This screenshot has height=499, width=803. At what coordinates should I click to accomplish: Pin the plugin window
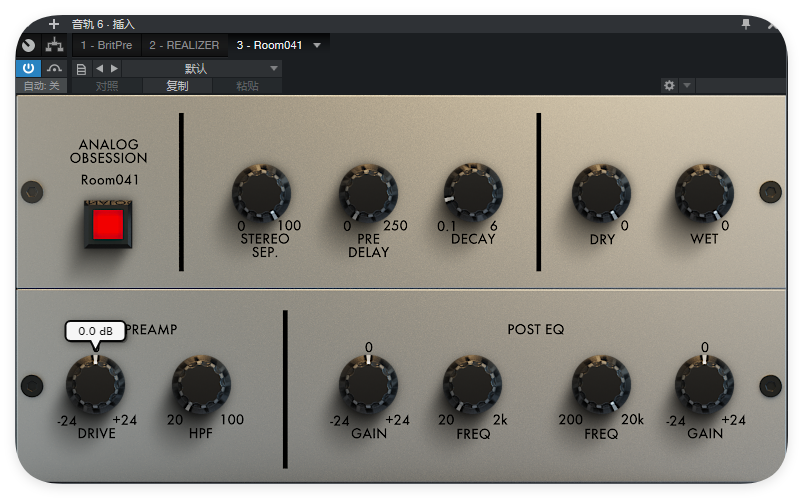point(746,24)
